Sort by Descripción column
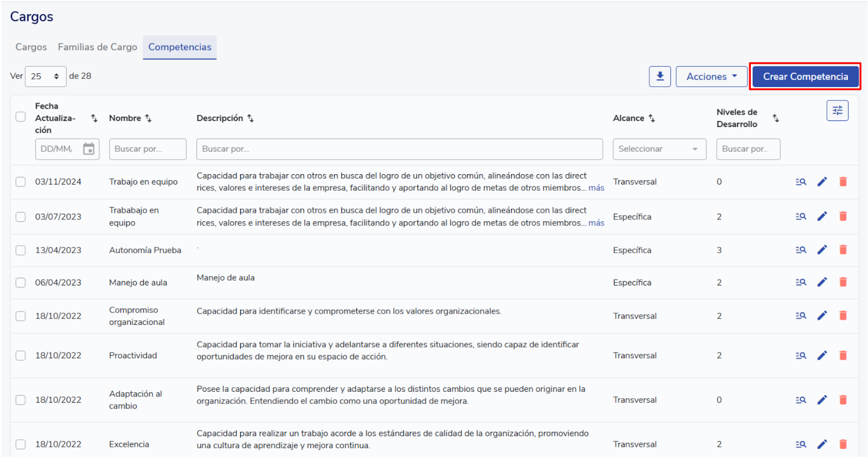The height and width of the screenshot is (459, 868). pyautogui.click(x=250, y=118)
